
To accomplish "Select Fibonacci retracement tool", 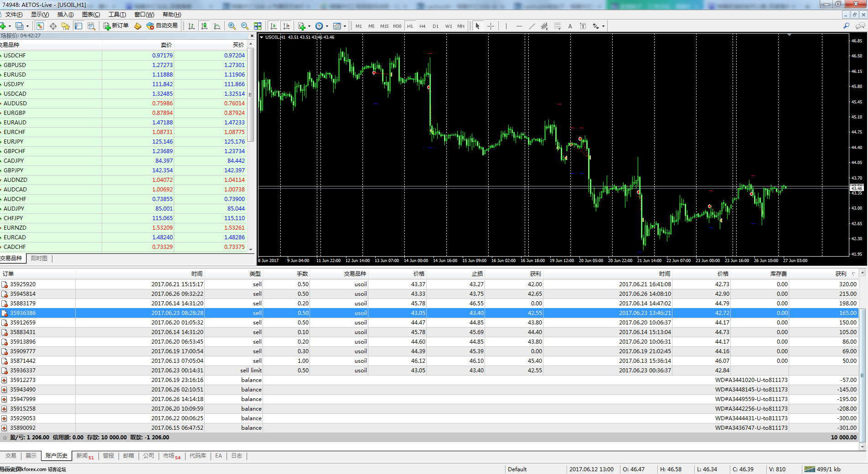I will click(557, 26).
